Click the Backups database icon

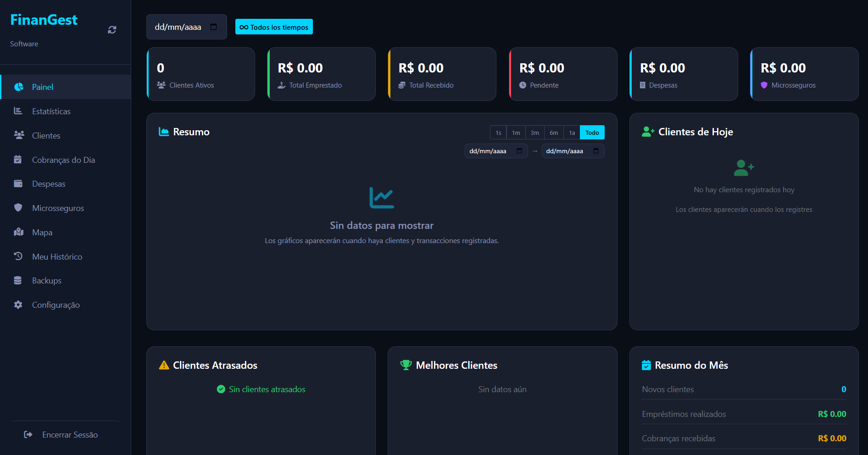[x=18, y=281]
